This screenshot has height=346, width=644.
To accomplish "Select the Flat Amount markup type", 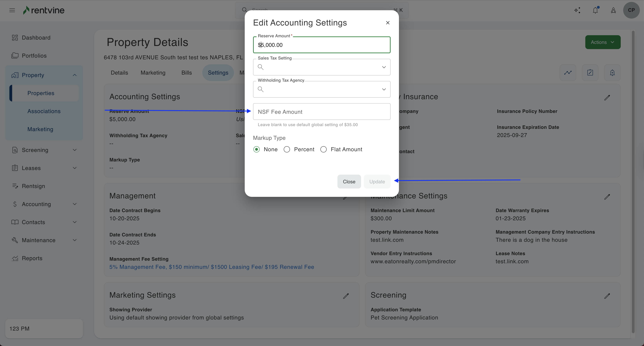I will [324, 149].
